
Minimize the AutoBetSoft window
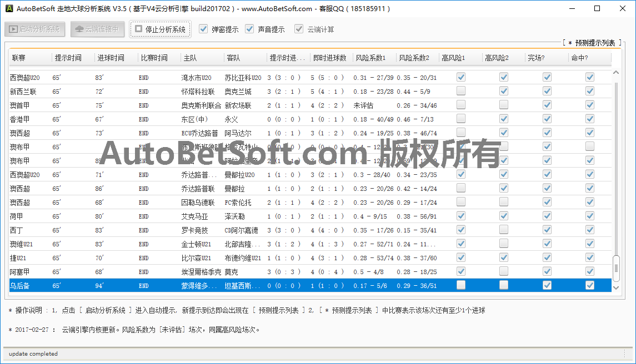[x=572, y=8]
